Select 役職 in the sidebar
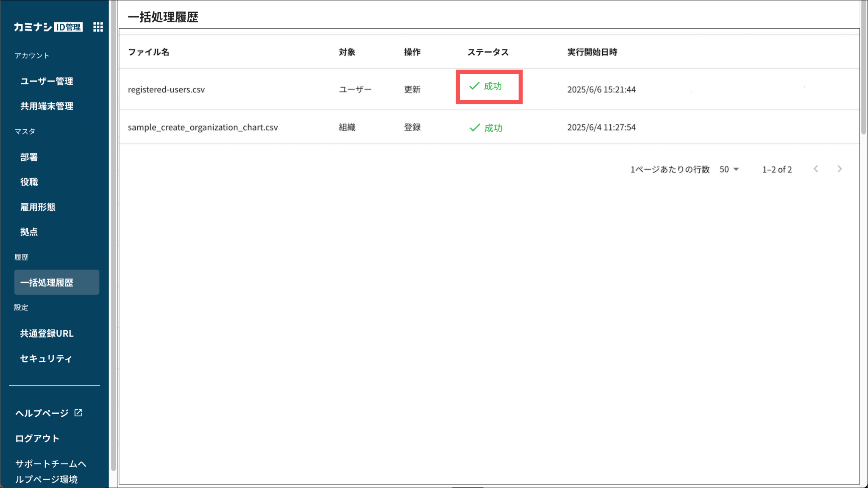 point(29,182)
